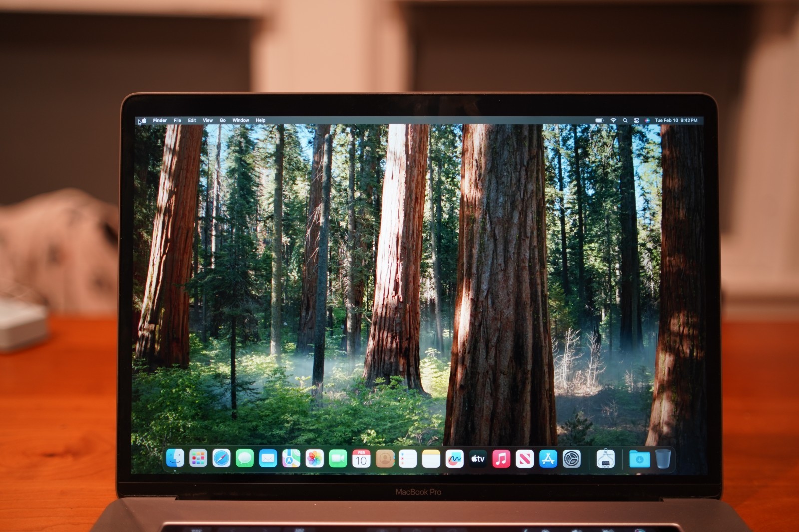This screenshot has height=532, width=799.
Task: Open Launchpad in the Dock
Action: [198, 458]
